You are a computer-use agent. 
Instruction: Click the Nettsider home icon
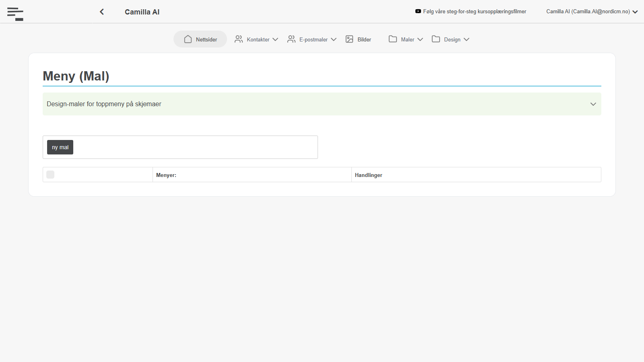coord(188,39)
